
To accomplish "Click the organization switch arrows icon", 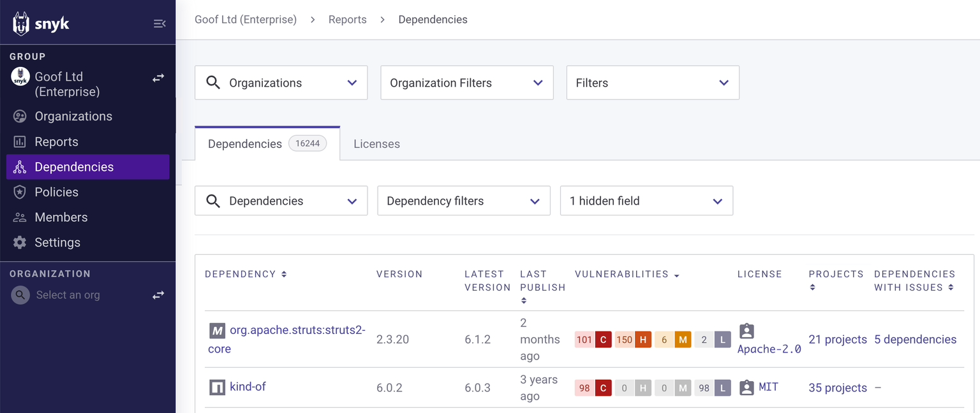I will click(158, 295).
